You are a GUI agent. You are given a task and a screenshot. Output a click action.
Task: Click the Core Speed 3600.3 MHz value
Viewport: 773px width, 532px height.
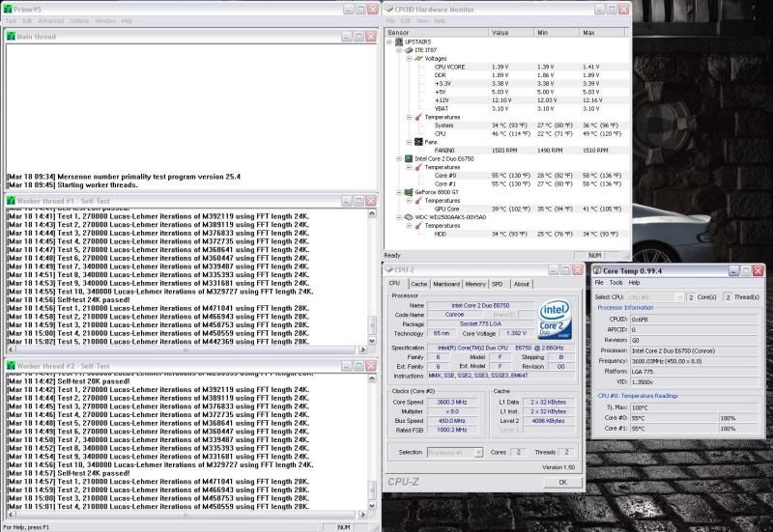452,402
